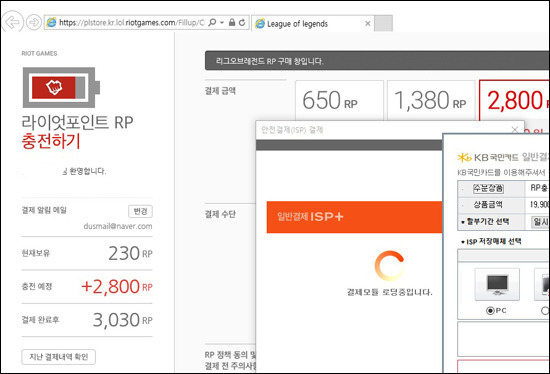Click the security lock icon in address bar

click(232, 22)
